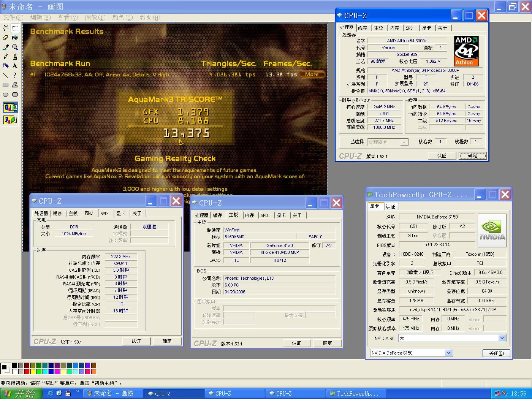Pick the straight Line tool
This screenshot has width=532, height=399.
(6, 76)
